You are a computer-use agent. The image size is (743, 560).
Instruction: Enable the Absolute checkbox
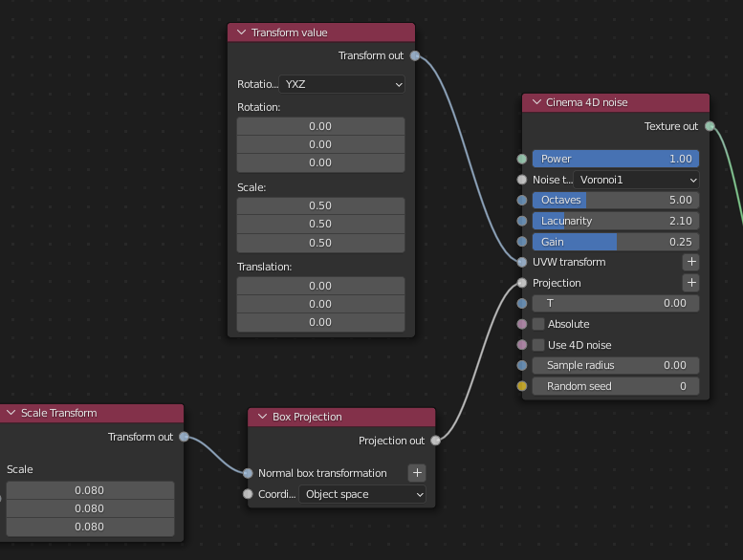tap(539, 324)
